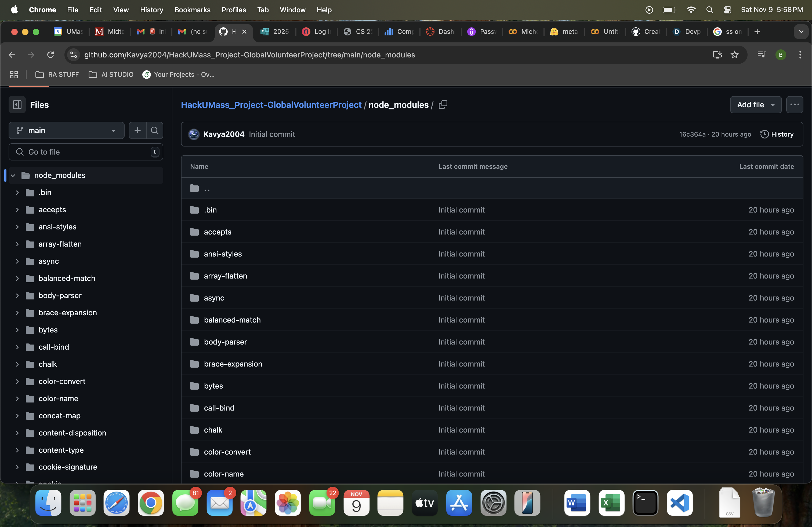The height and width of the screenshot is (527, 812).
Task: Expand the body-parser folder in tree
Action: click(17, 295)
